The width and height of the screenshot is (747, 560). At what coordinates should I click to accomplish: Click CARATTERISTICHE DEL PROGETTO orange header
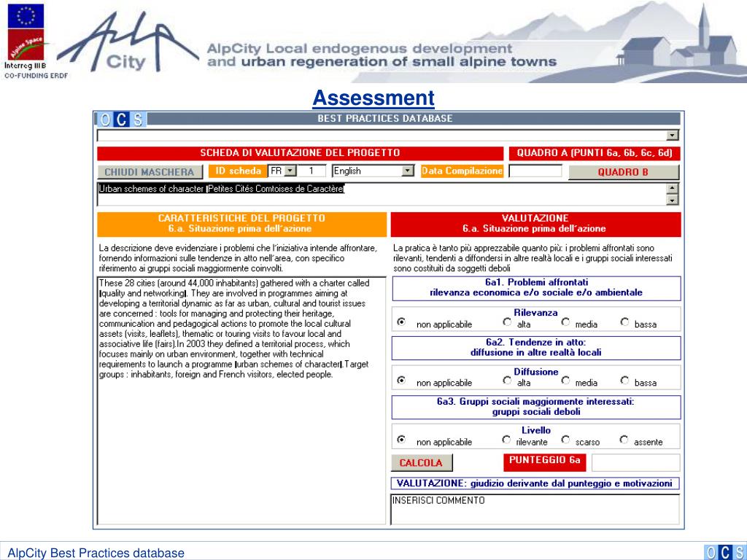point(242,224)
